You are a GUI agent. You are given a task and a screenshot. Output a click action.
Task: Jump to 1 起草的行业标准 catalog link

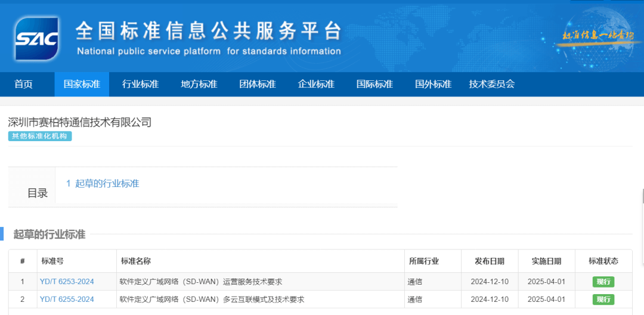[x=103, y=183]
